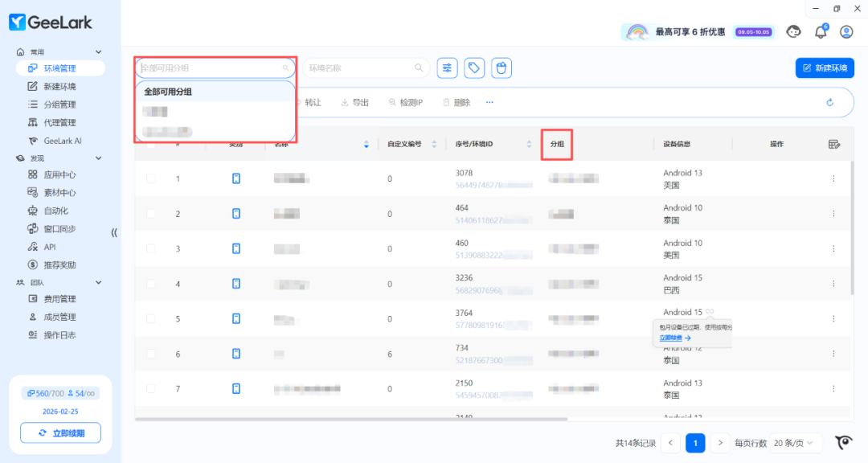Open 新建环境 in sidebar
The width and height of the screenshot is (868, 463).
pyautogui.click(x=59, y=86)
